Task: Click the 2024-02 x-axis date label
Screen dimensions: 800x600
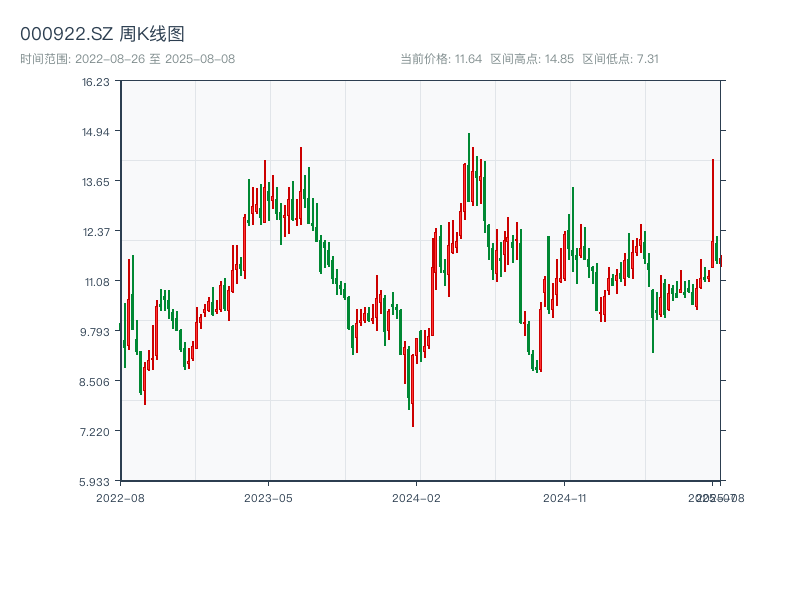Action: [416, 497]
